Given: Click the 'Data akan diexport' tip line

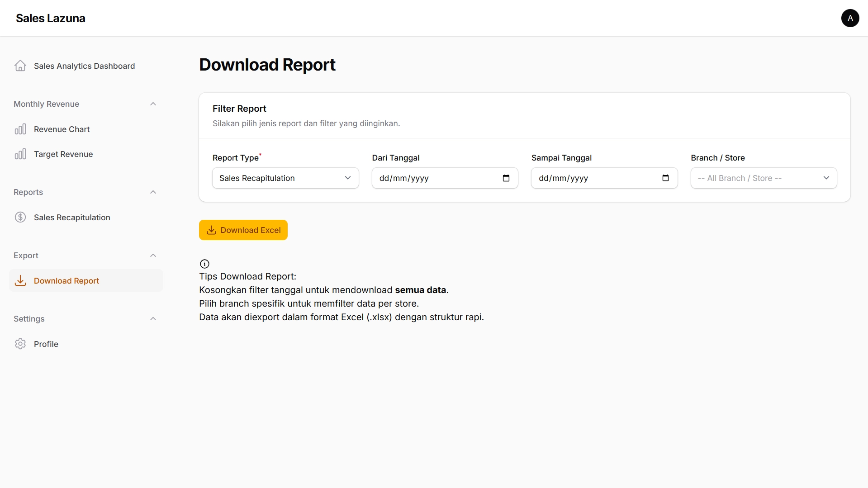Looking at the screenshot, I should 342,317.
